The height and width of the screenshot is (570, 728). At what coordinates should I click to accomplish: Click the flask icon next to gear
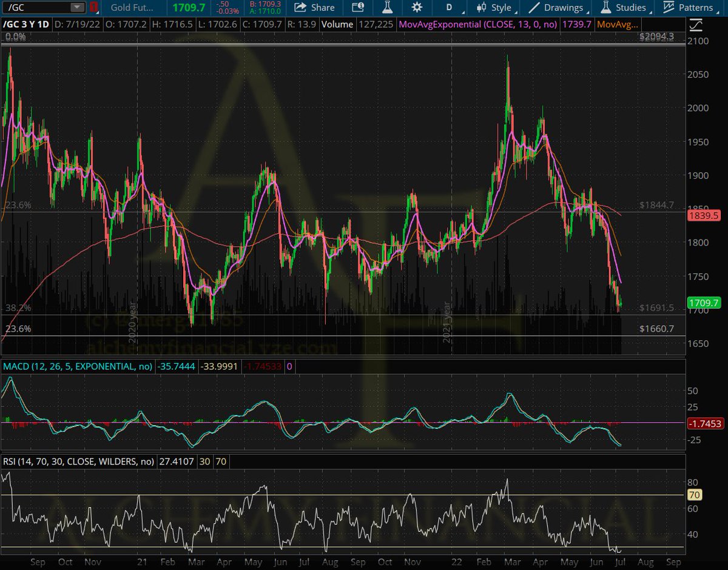pos(387,8)
